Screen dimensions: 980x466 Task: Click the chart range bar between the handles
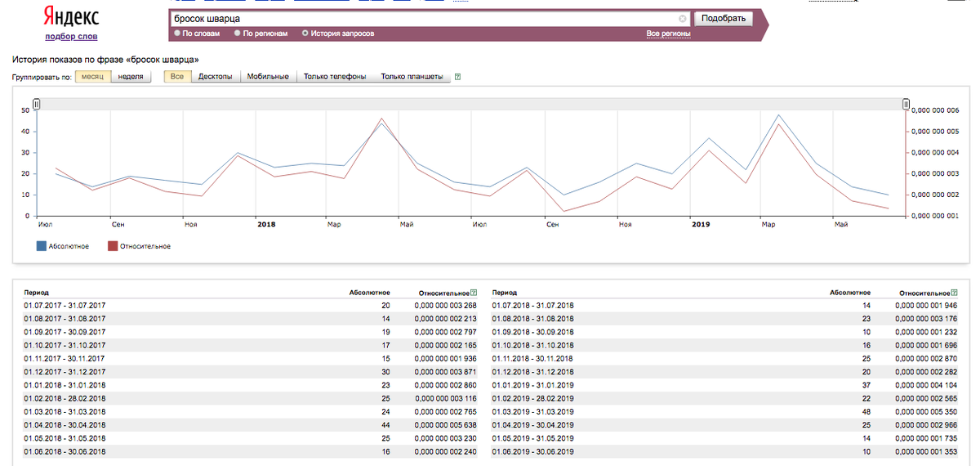tap(470, 104)
